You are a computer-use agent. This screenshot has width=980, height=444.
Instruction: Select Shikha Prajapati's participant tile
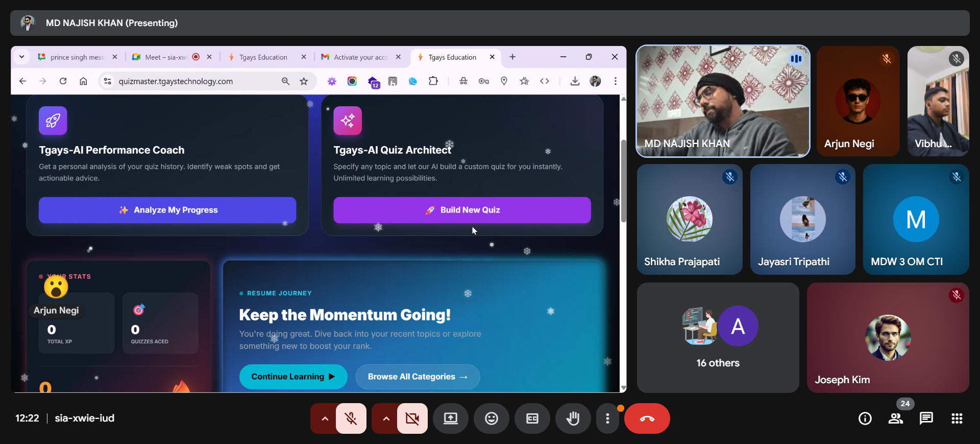pyautogui.click(x=690, y=219)
